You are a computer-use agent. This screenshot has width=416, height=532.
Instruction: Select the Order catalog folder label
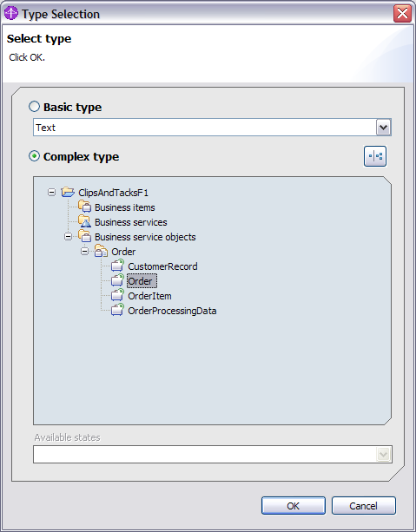point(123,252)
